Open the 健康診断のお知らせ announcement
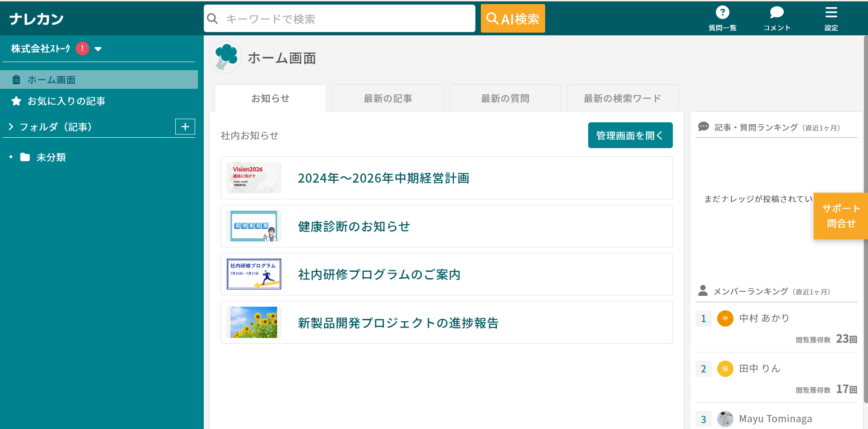This screenshot has width=868, height=429. pyautogui.click(x=354, y=227)
